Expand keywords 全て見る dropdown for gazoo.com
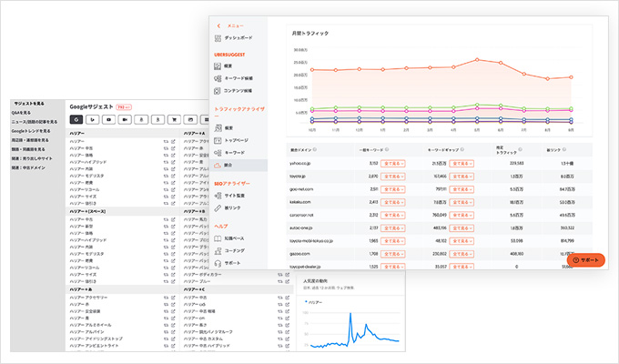This screenshot has height=364, width=619. coord(393,254)
